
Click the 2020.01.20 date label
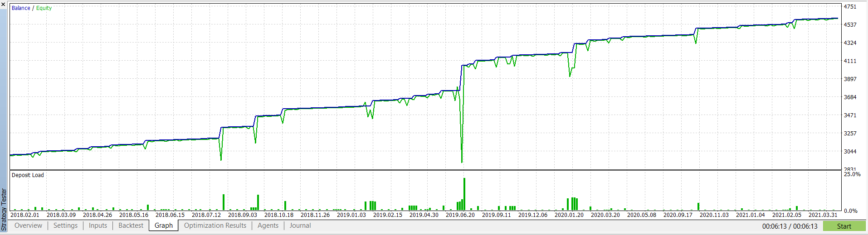tap(569, 215)
